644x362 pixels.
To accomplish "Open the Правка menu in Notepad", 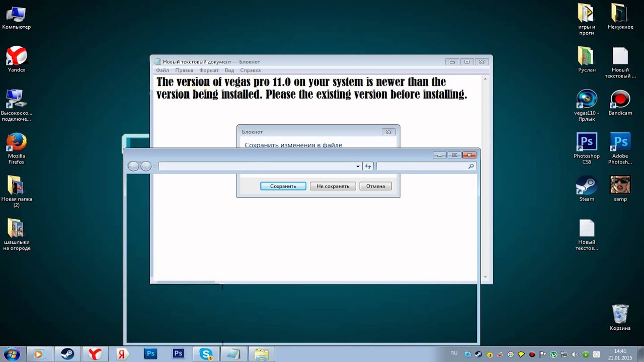I will [x=184, y=70].
